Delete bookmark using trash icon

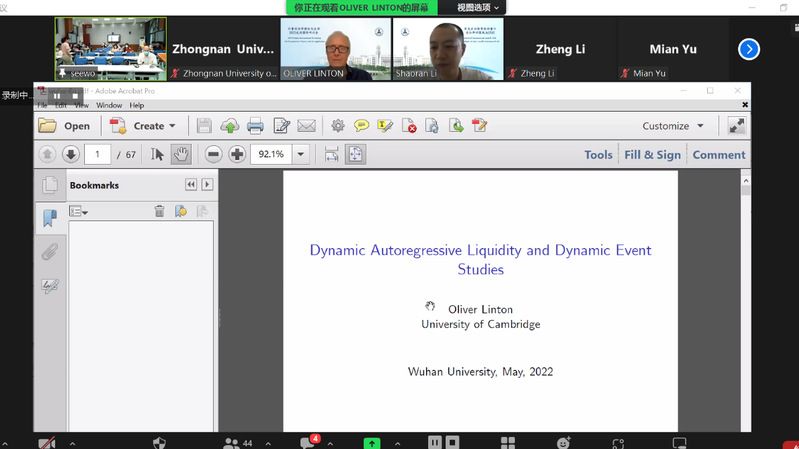click(x=159, y=211)
